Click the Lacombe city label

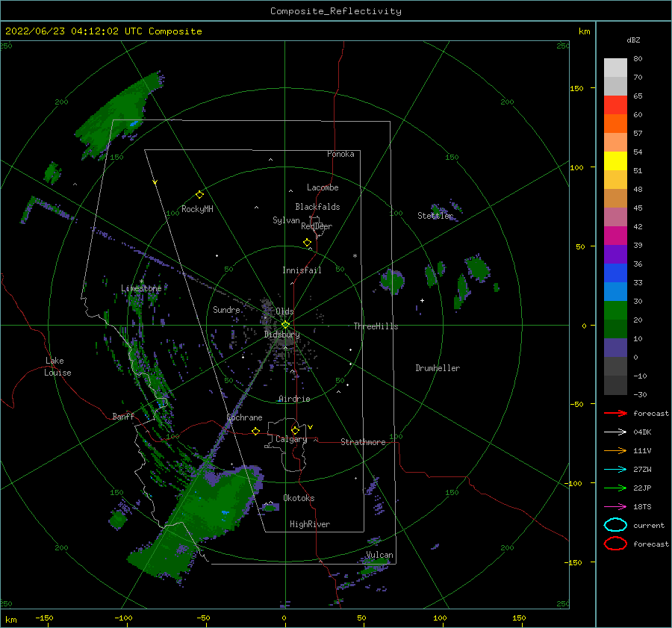323,187
